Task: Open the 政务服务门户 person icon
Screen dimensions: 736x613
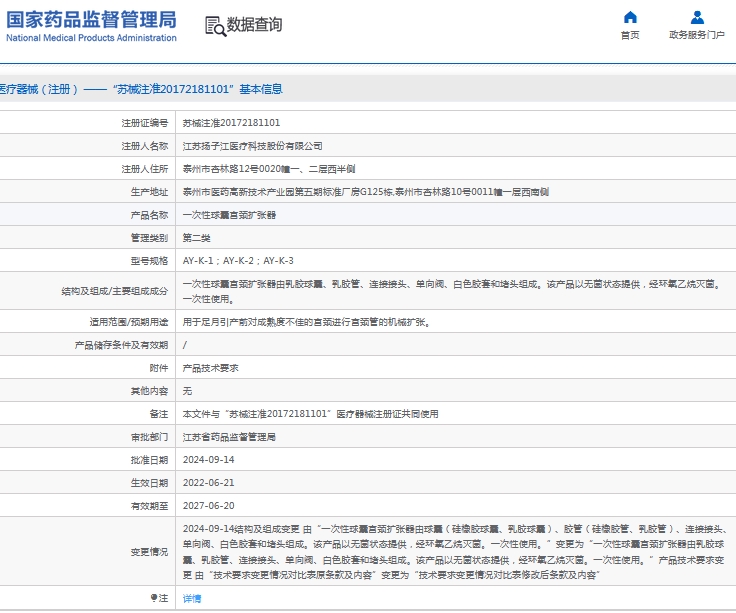Action: [x=697, y=17]
